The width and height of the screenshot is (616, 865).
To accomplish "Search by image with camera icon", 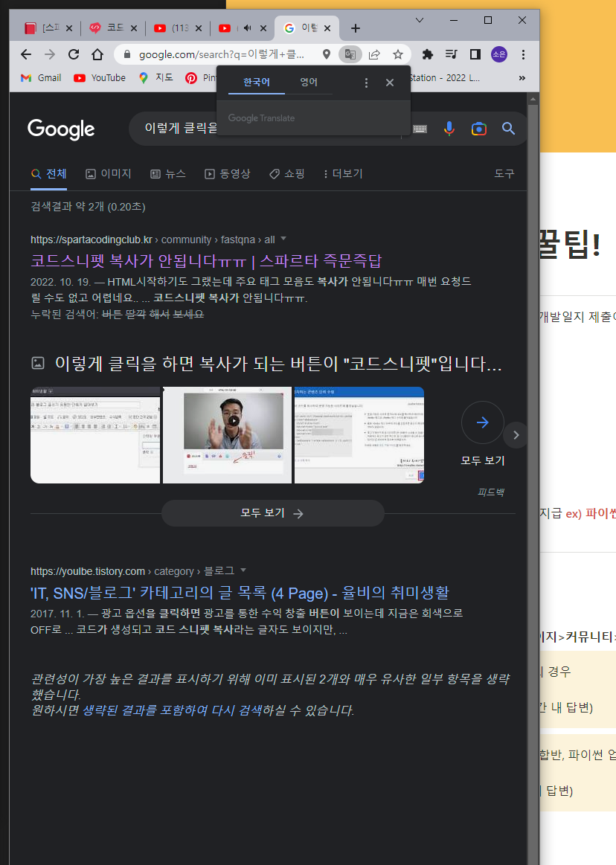I will pyautogui.click(x=478, y=129).
